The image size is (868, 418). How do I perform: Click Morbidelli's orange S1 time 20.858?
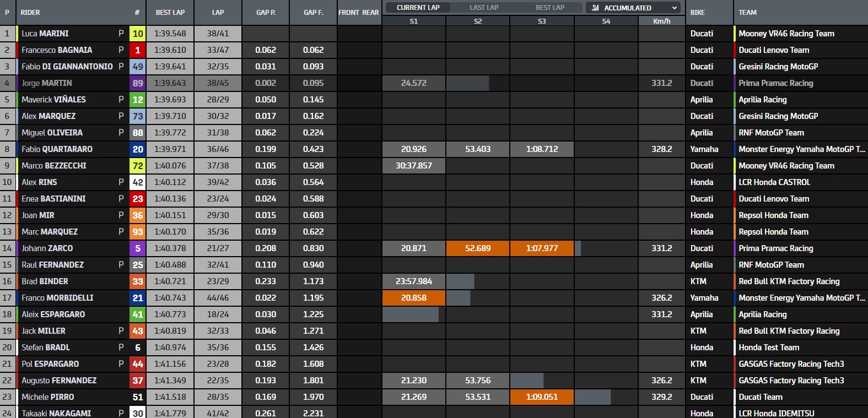(413, 298)
